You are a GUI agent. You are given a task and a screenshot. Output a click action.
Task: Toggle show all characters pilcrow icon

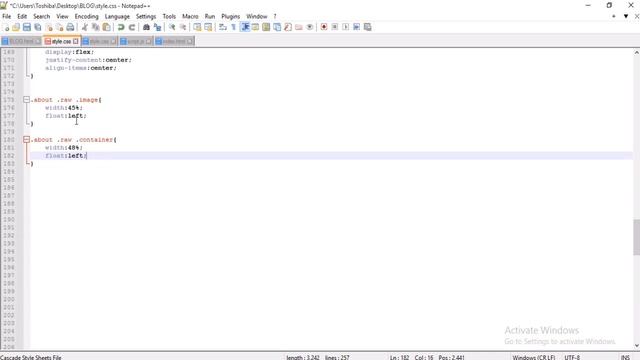click(x=233, y=27)
